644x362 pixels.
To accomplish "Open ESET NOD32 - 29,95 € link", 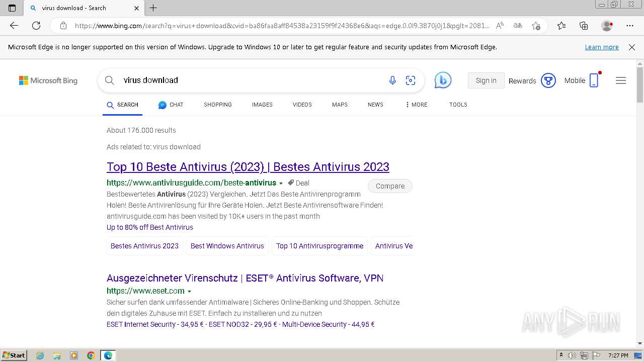I will coord(243,324).
